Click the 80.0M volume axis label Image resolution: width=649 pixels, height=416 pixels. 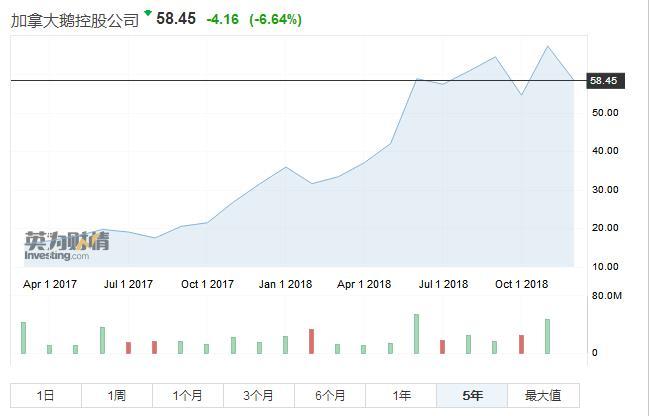coord(607,297)
